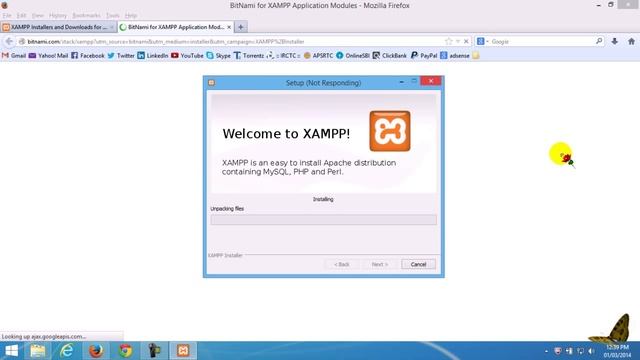This screenshot has width=640, height=360.
Task: Open Firefox Downloads arrow
Action: coord(614,41)
